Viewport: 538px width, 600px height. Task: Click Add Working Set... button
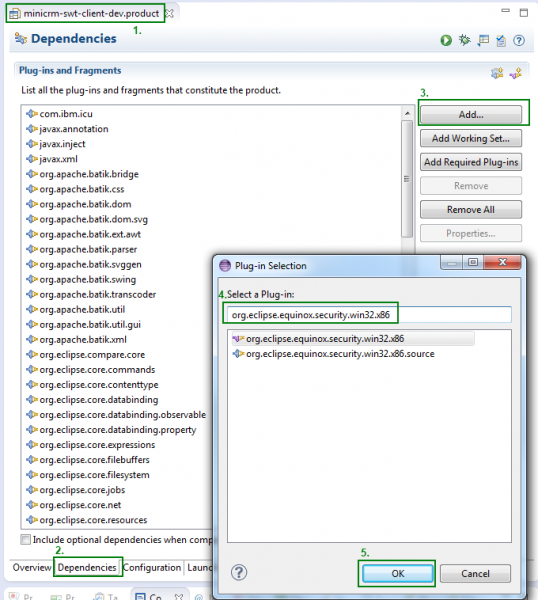point(471,138)
